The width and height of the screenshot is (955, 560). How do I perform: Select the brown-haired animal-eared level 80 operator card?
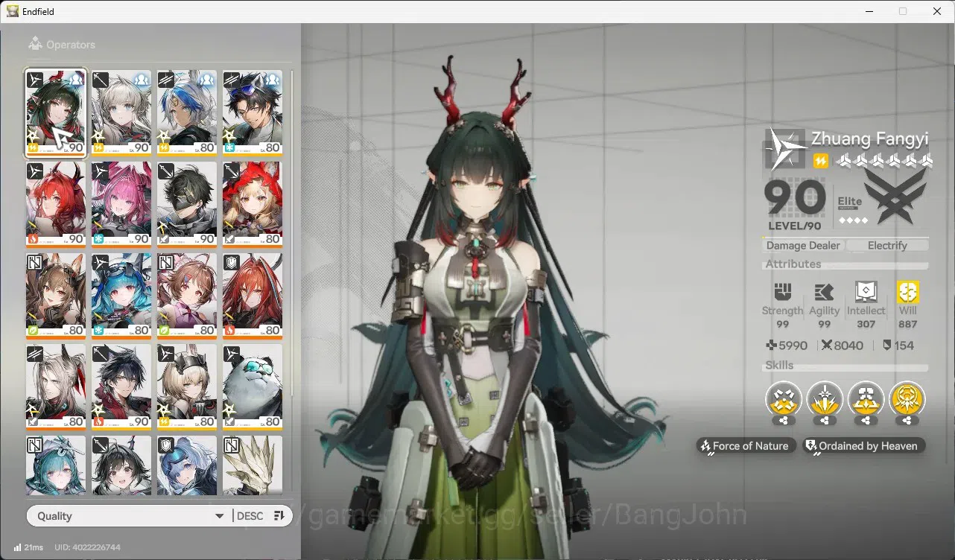point(56,296)
